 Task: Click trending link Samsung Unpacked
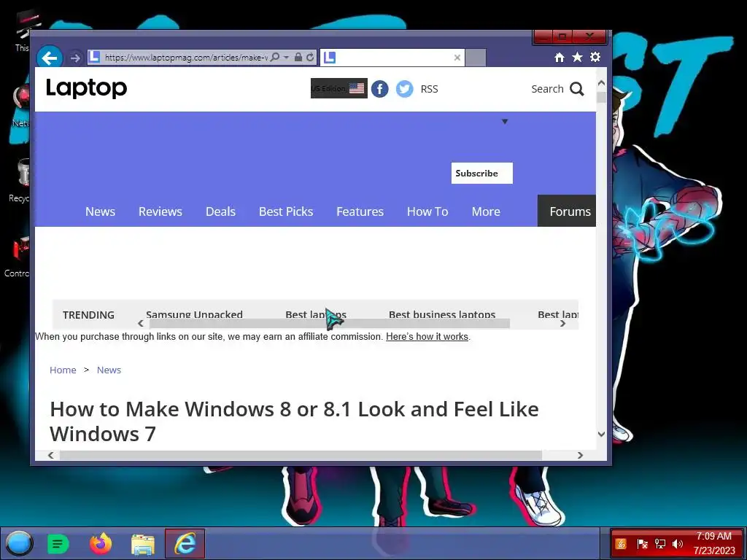point(194,314)
